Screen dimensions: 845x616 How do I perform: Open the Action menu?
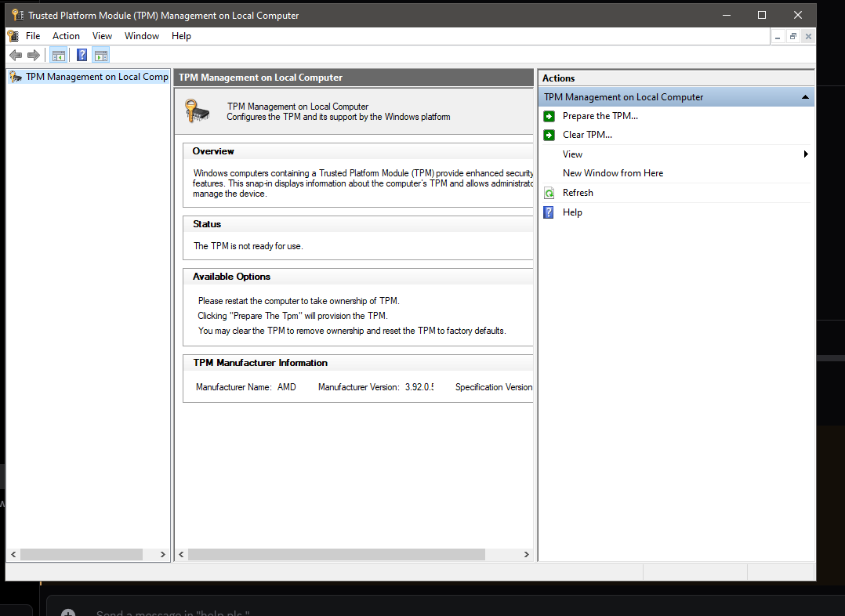[67, 36]
